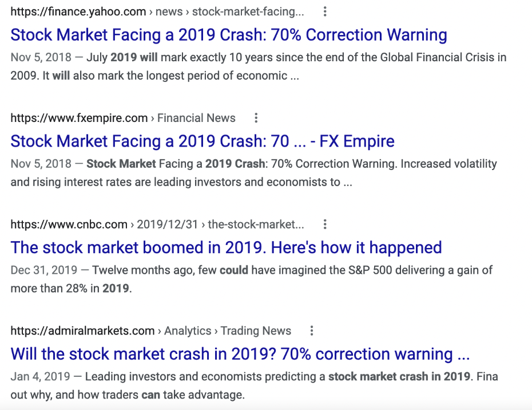532x410 pixels.
Task: Open three-dot menu beside finance.yahoo.com result
Action: (325, 11)
